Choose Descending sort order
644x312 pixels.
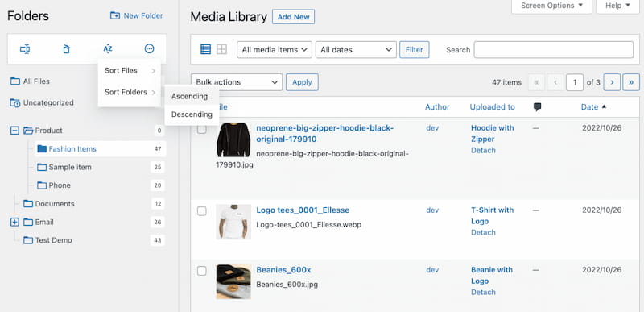point(192,114)
